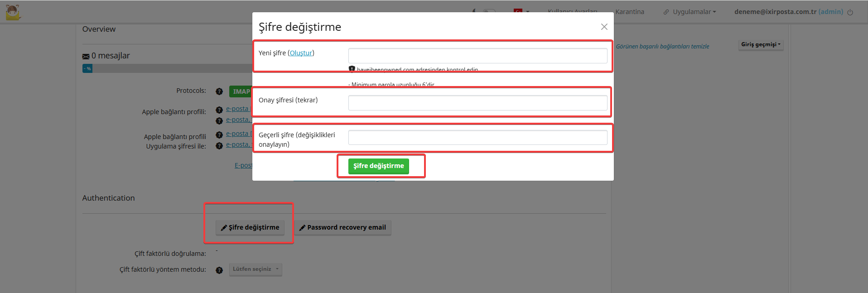Click the mailcow logo in top-left corner
Viewport: 868px width, 293px height.
pos(13,12)
